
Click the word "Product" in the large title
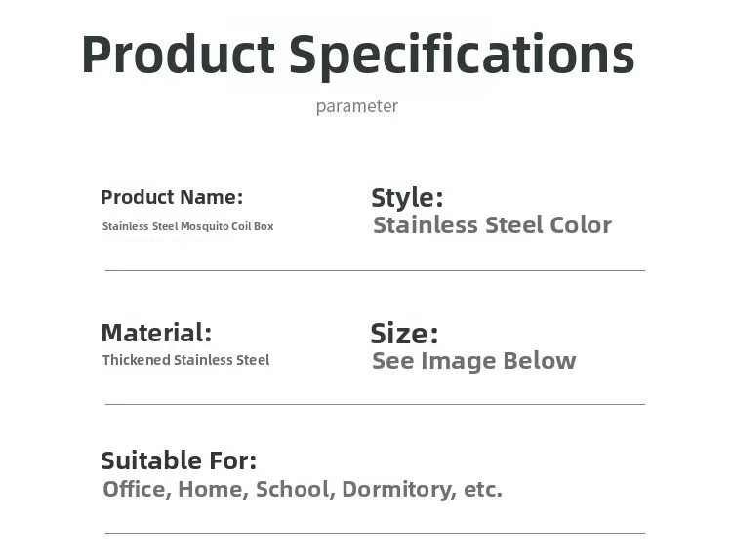(x=178, y=55)
